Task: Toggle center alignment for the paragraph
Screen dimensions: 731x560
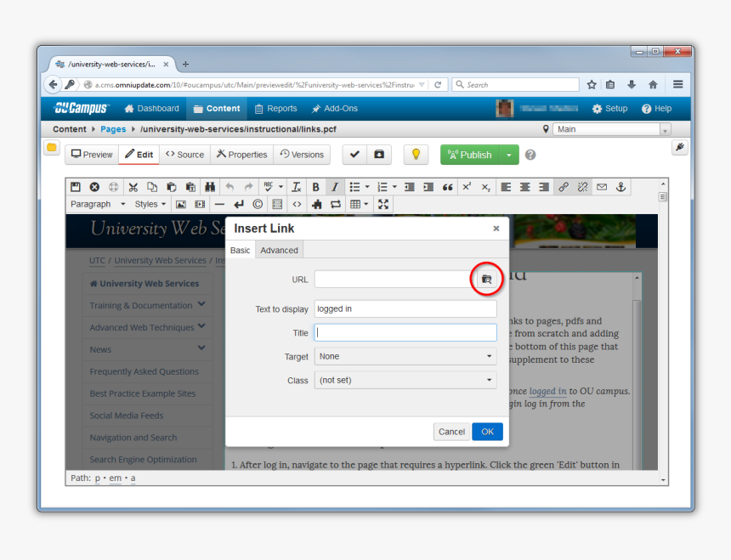Action: pos(524,187)
